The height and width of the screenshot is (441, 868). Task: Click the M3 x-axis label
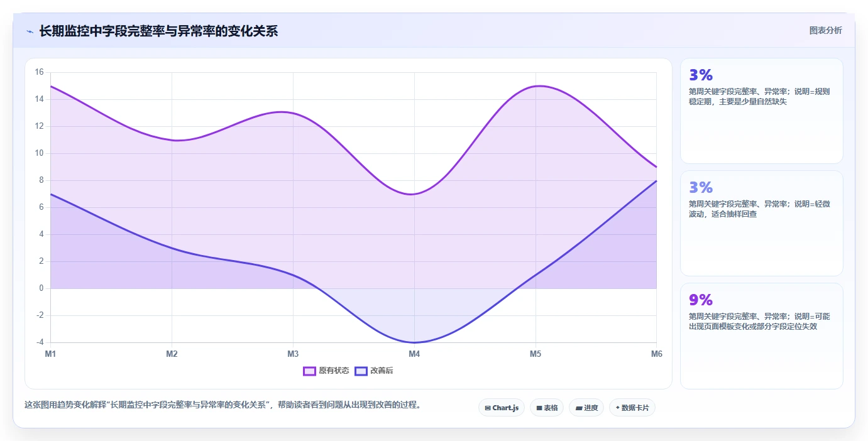tap(293, 354)
